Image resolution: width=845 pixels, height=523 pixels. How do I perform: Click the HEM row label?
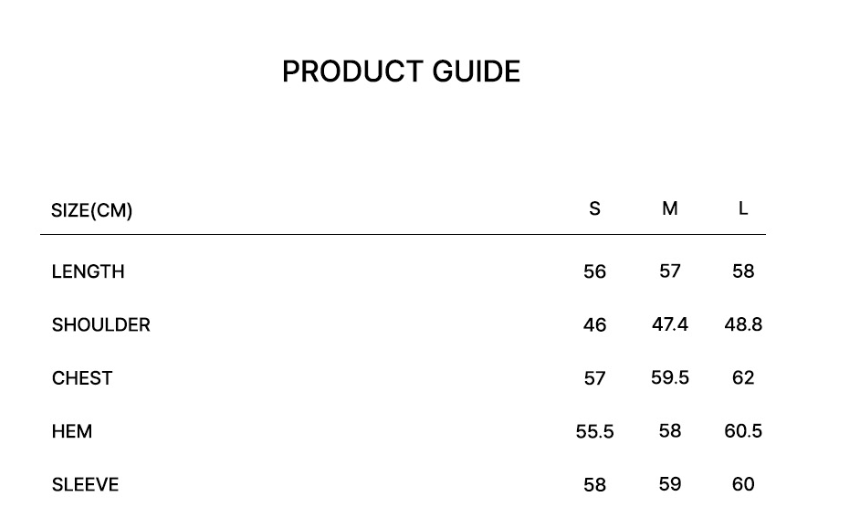[x=72, y=431]
